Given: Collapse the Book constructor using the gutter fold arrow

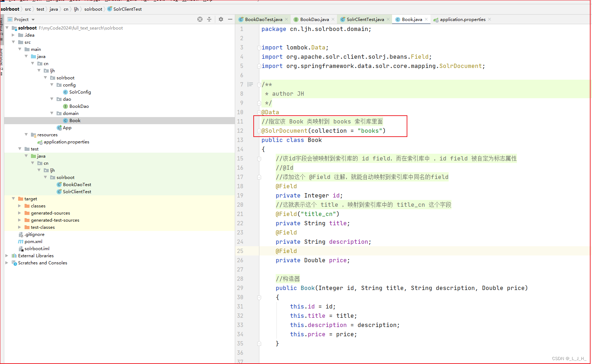Looking at the screenshot, I should tap(259, 297).
